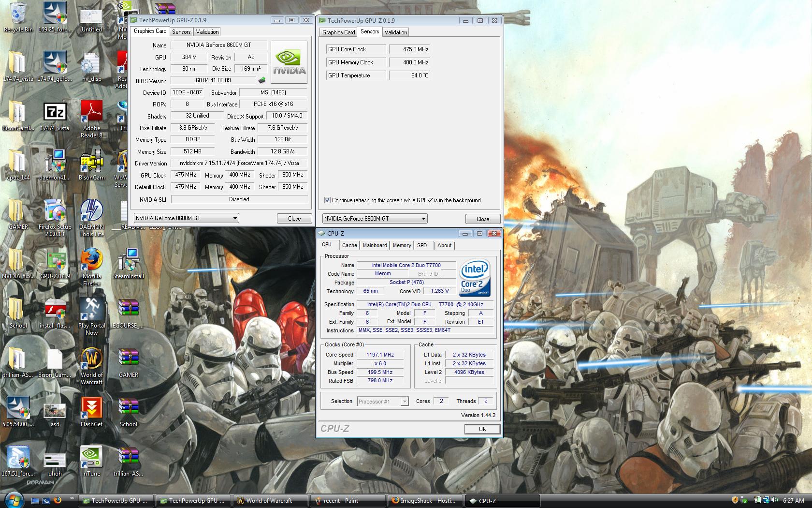Click the GPU Core Clock value 475.0 MHz
The image size is (812, 508).
pyautogui.click(x=410, y=49)
